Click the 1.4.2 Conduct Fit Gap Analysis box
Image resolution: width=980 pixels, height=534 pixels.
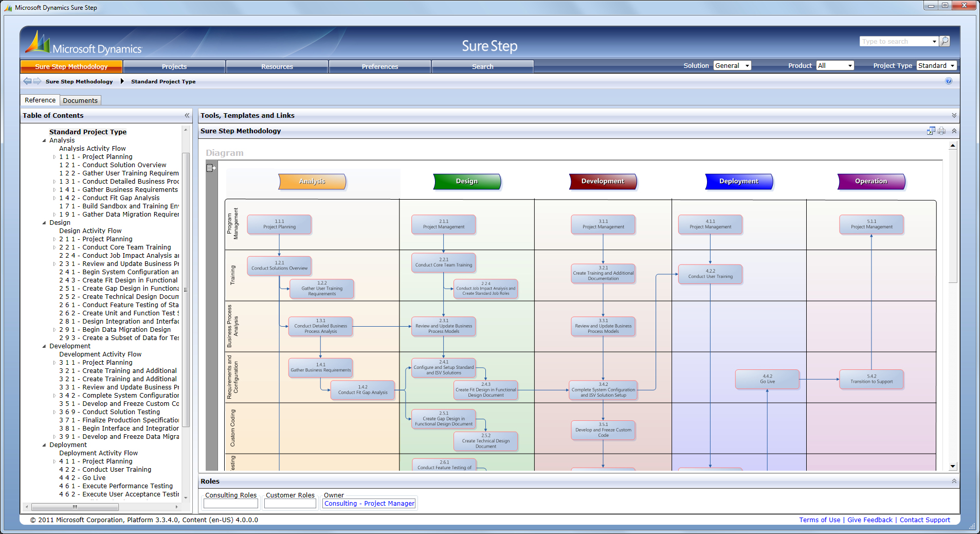(x=362, y=390)
